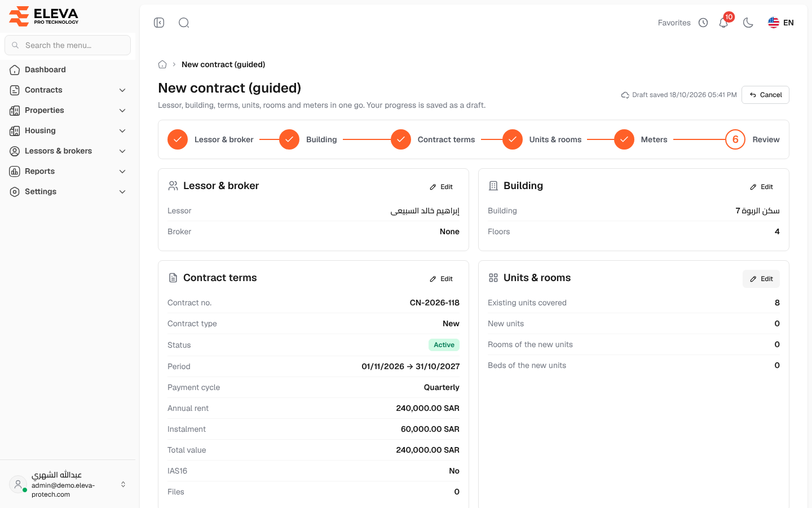Click the Eleva Pro Technology logo
This screenshot has height=508, width=812.
44,16
